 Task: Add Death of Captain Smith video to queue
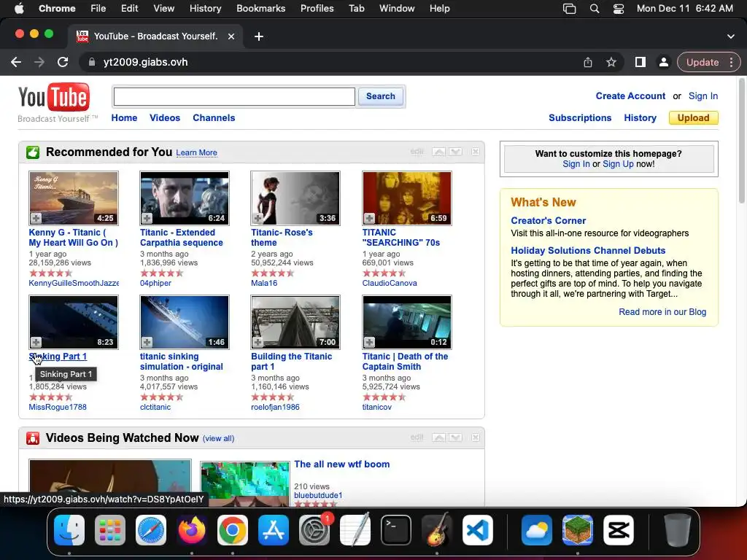(x=369, y=342)
